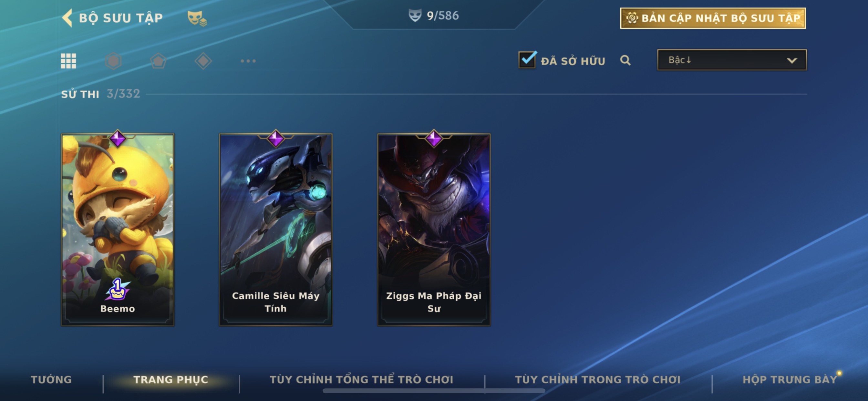The height and width of the screenshot is (401, 868).
Task: Open skin search with magnifier icon
Action: point(625,60)
